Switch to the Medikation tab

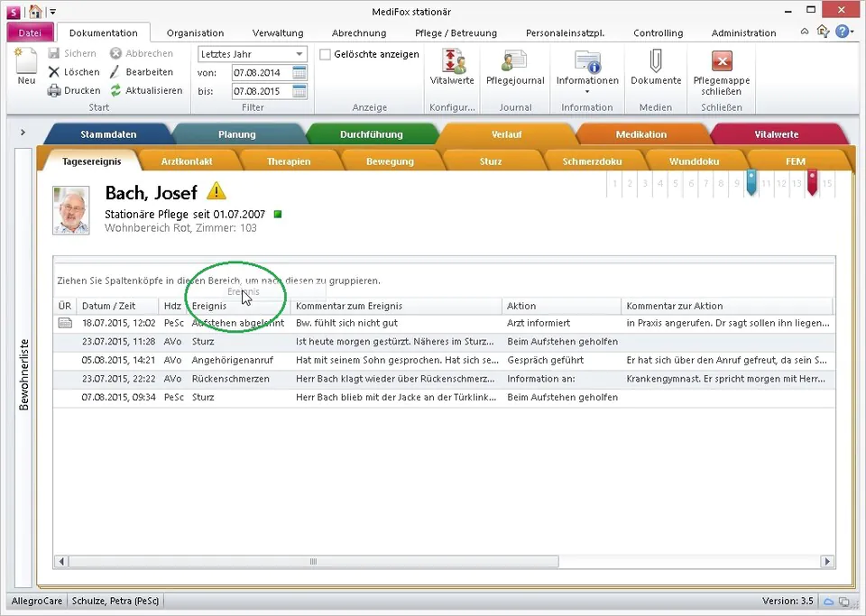pos(640,134)
